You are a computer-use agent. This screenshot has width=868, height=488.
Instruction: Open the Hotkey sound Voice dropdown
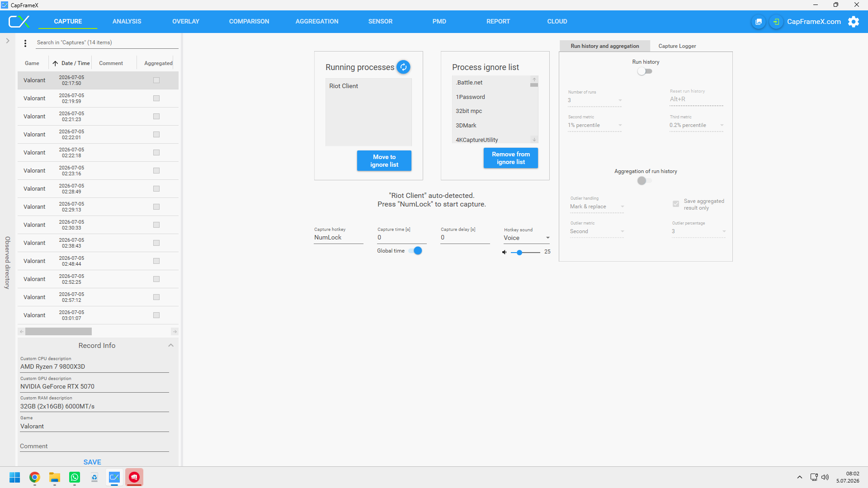tap(527, 238)
